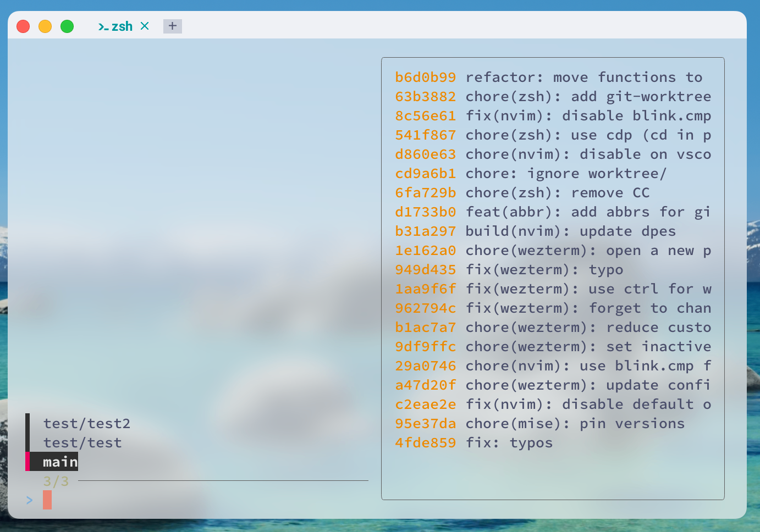Click the green zoom window button
This screenshot has height=532, width=760.
pos(67,26)
